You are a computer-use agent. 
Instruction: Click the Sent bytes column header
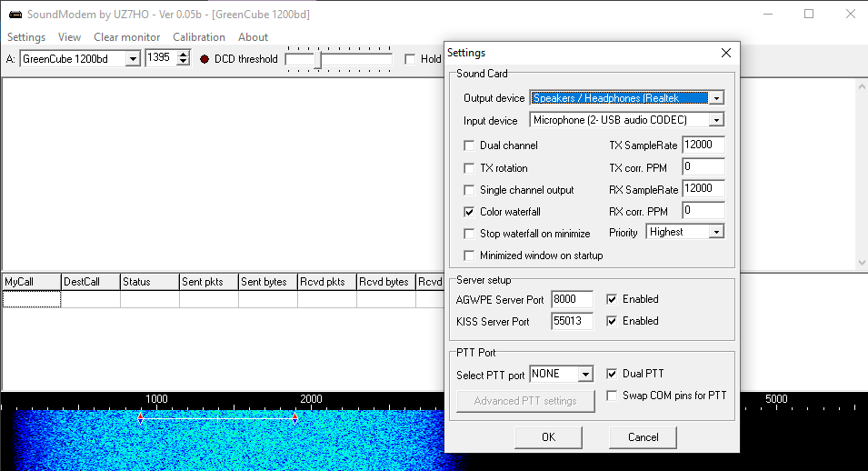click(268, 282)
